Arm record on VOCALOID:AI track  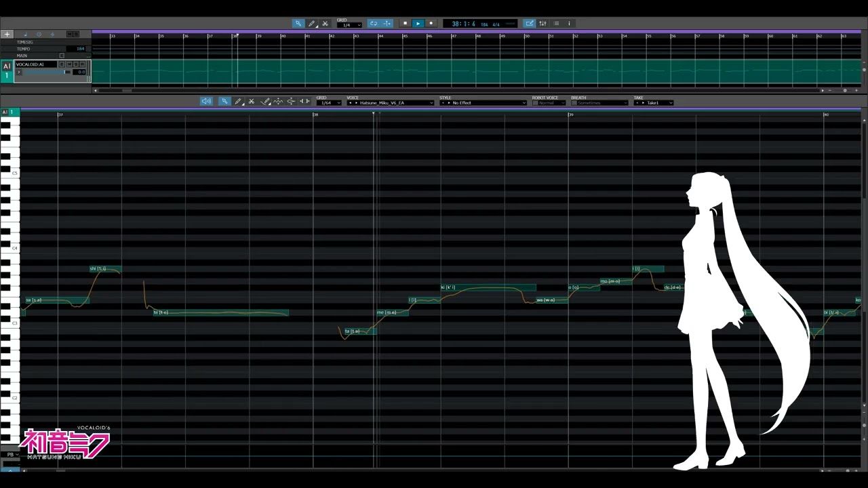click(x=83, y=64)
